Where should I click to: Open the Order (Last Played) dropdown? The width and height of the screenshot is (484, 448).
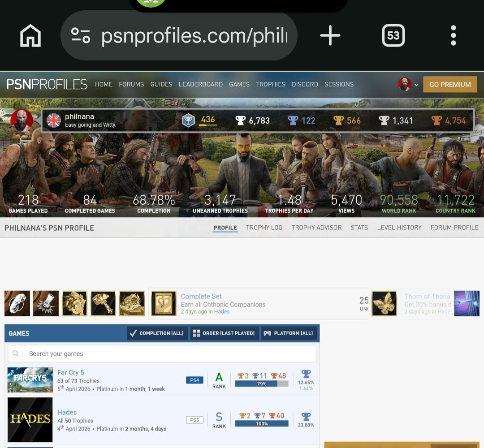click(224, 333)
